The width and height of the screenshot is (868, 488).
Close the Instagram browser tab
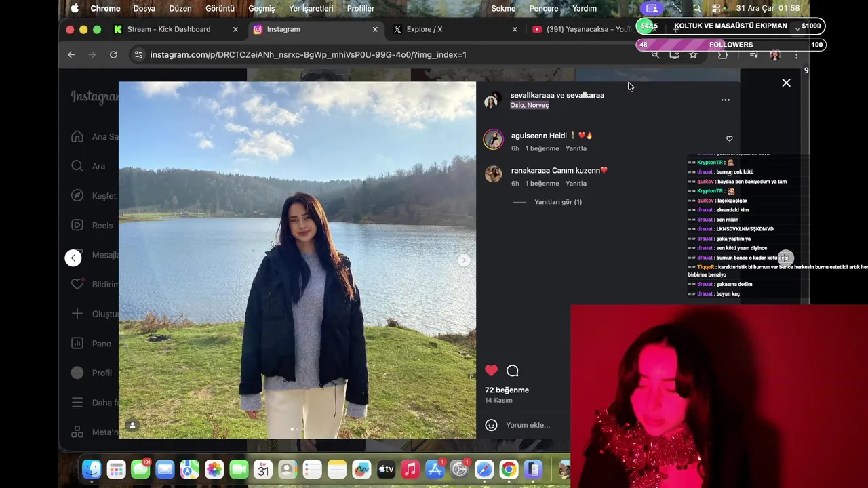[375, 29]
